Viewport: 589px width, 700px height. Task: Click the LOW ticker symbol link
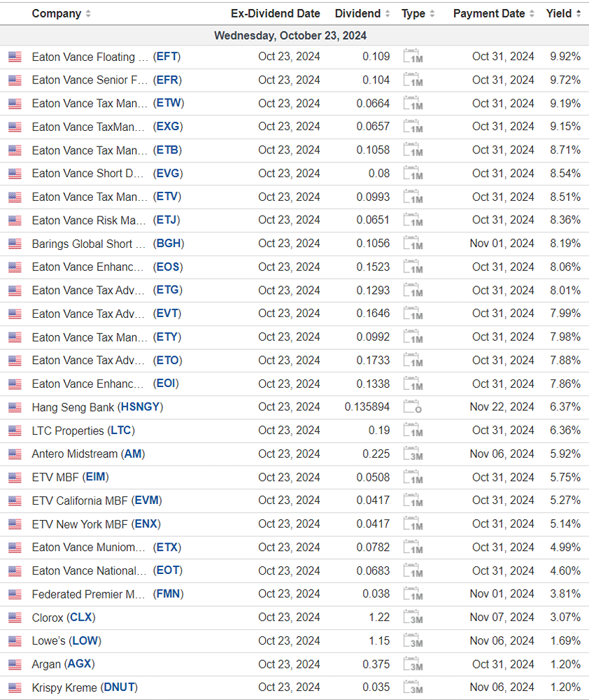(x=85, y=640)
